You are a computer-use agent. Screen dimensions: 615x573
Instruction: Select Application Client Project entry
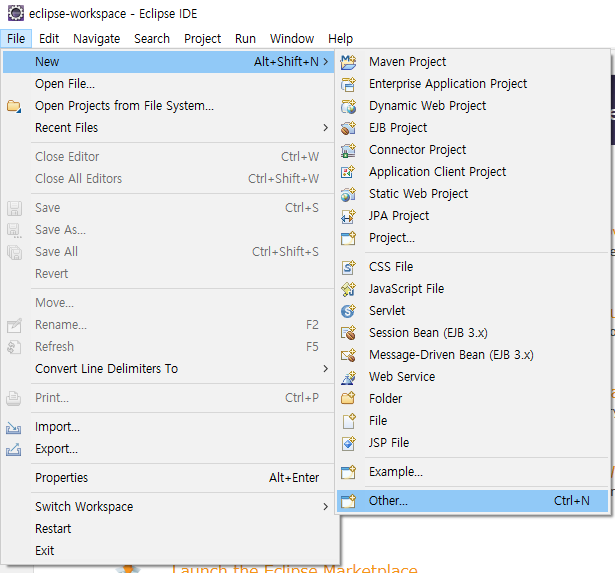point(472,172)
